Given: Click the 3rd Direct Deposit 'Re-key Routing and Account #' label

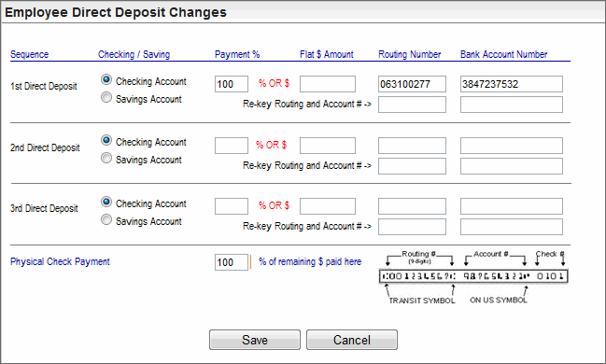Looking at the screenshot, I should pyautogui.click(x=307, y=226).
